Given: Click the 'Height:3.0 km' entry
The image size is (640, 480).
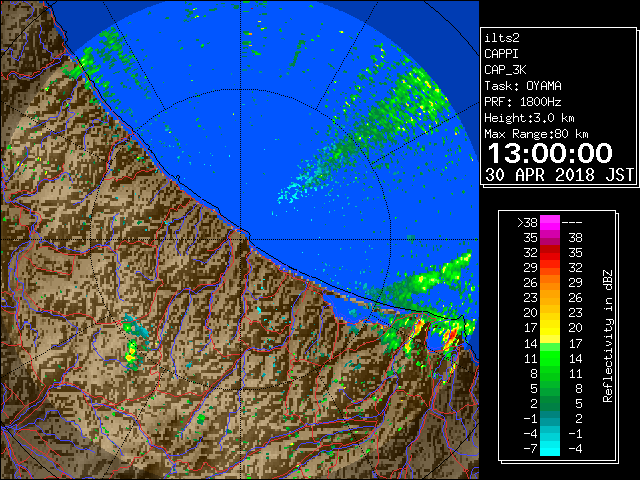Looking at the screenshot, I should tap(529, 118).
